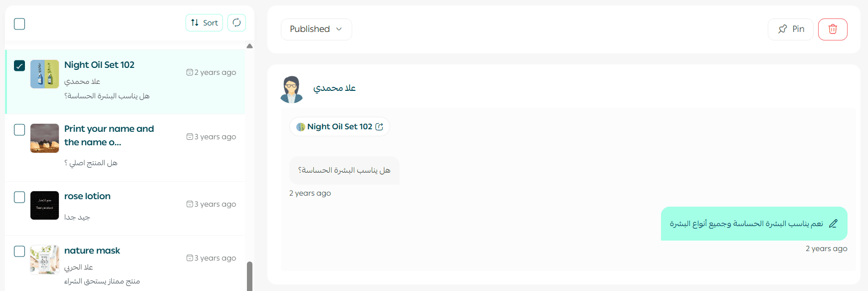Check the rose lotion checkbox
The height and width of the screenshot is (291, 868).
coord(19,197)
